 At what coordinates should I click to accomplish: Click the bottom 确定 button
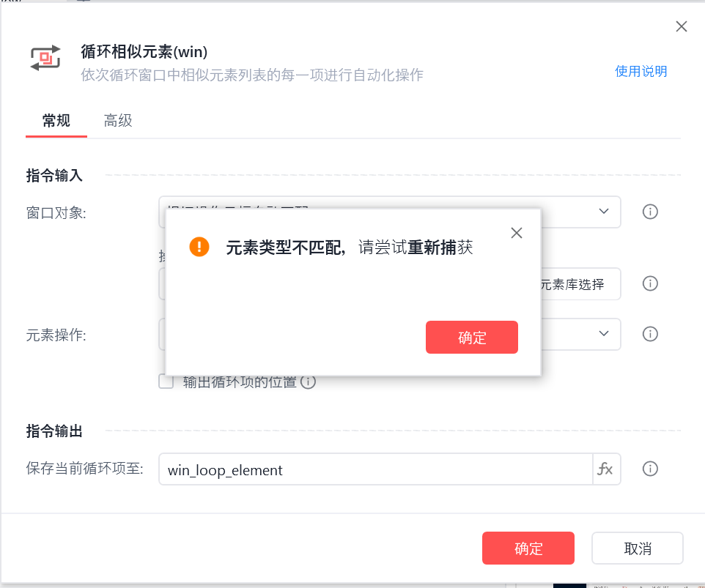click(x=528, y=548)
